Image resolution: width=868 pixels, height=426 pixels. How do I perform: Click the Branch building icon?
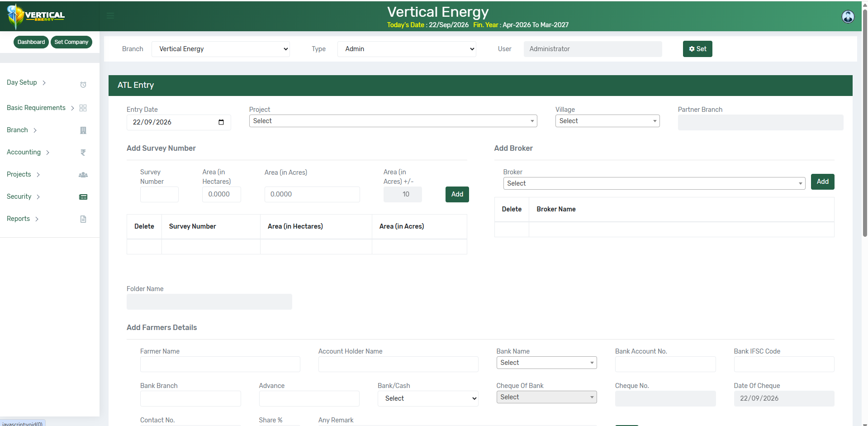(x=83, y=130)
